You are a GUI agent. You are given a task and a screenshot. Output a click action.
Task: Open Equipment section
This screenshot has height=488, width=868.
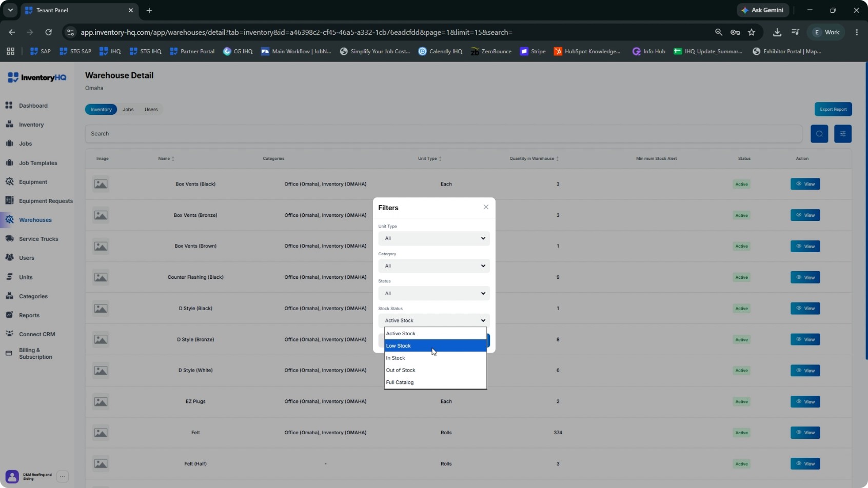[x=33, y=182]
